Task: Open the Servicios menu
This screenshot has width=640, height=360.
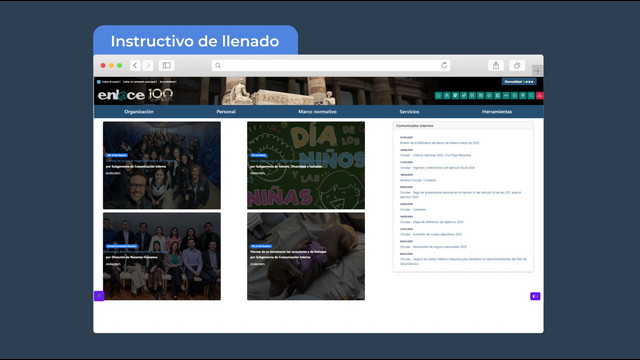Action: tap(409, 111)
